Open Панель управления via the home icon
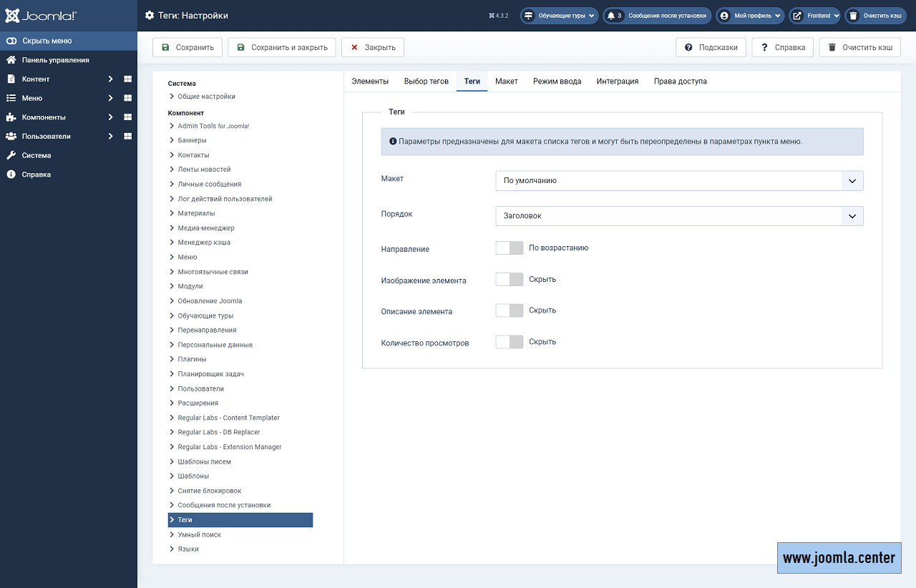The width and height of the screenshot is (916, 588). coord(11,60)
